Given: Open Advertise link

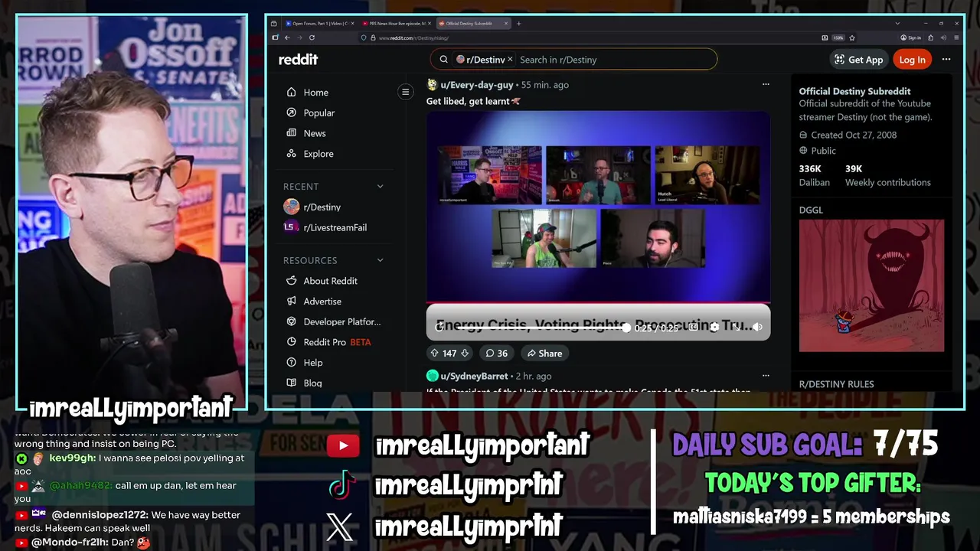Looking at the screenshot, I should coord(322,302).
